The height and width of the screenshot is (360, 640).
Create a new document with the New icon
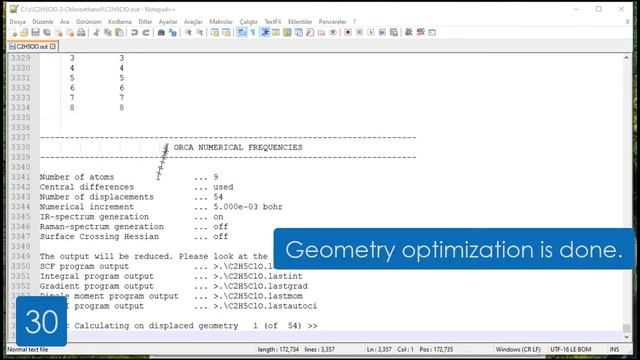pyautogui.click(x=13, y=33)
